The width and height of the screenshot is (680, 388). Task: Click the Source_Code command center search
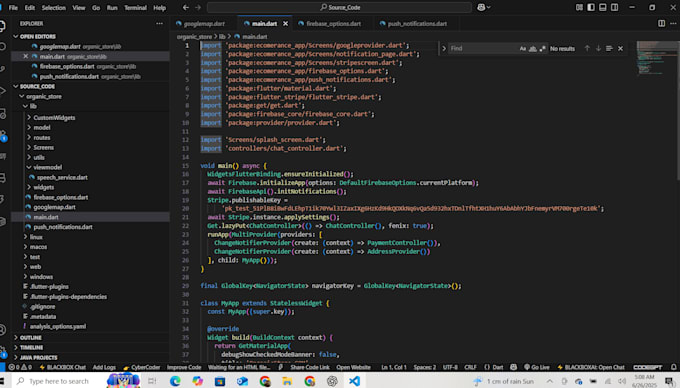[x=339, y=7]
